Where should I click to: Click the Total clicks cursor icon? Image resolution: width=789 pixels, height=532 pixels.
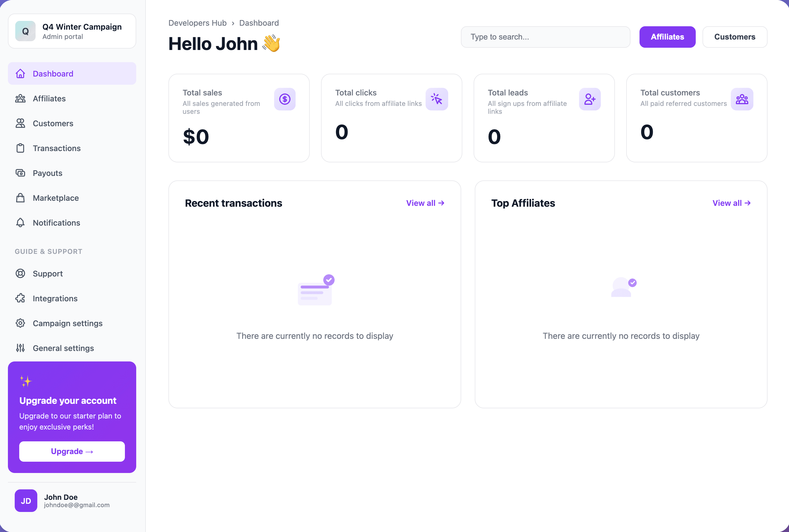437,99
